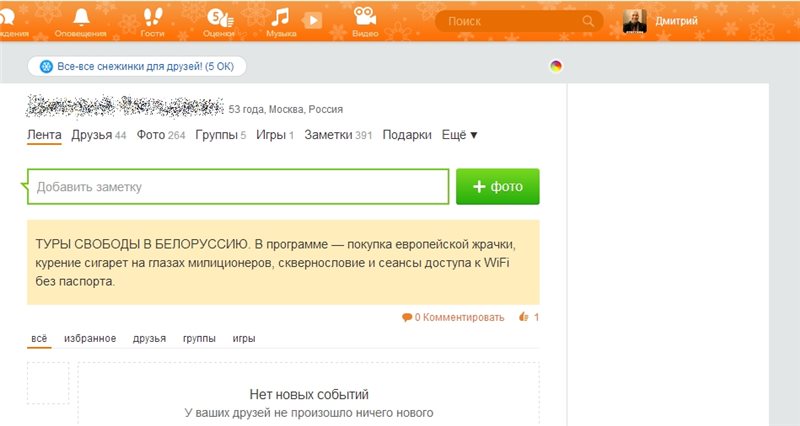Viewport: 800px width, 426px height.
Task: Open the Видео camera icon
Action: (365, 17)
